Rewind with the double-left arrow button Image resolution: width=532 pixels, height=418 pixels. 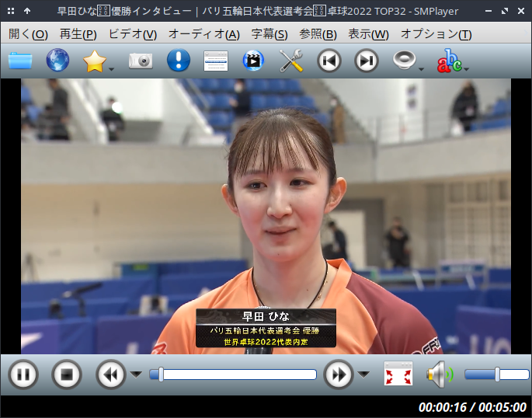pyautogui.click(x=111, y=374)
